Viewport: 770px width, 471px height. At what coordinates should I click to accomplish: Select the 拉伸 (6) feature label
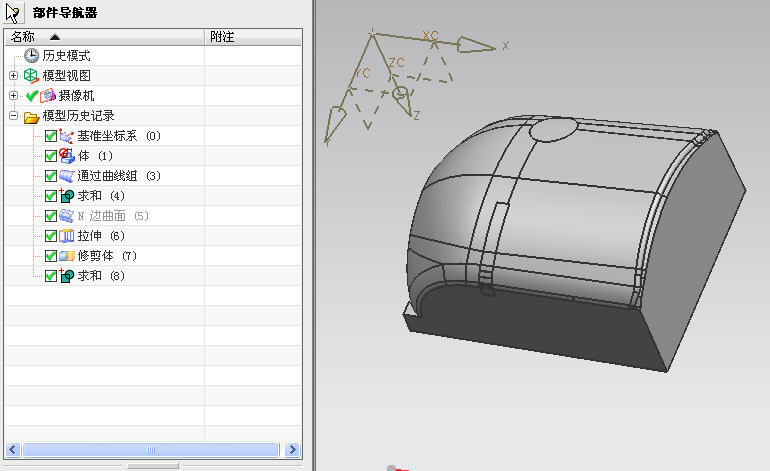coord(101,236)
